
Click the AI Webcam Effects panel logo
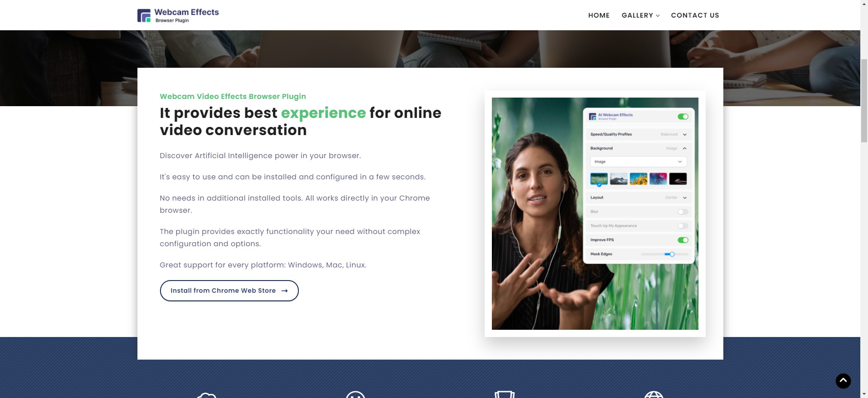click(592, 117)
